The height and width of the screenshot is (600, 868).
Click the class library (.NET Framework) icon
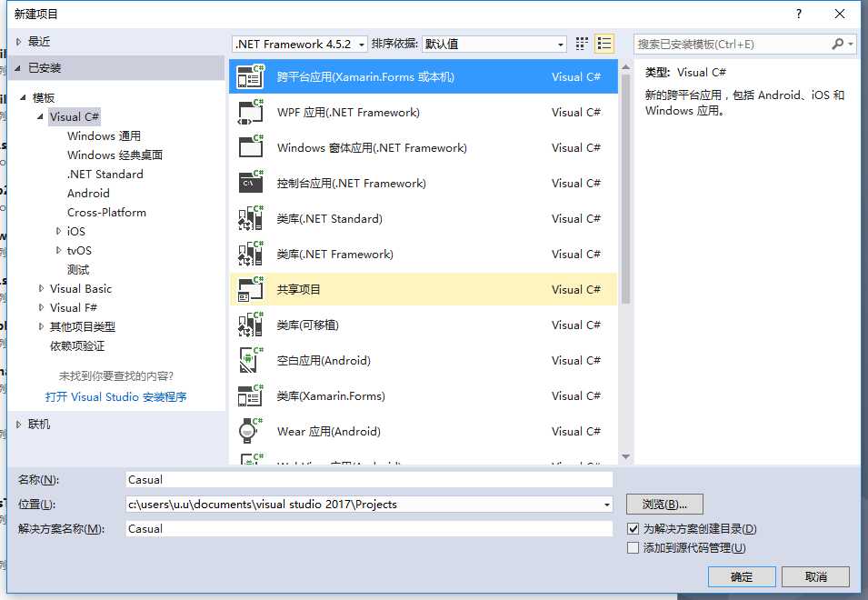pos(250,254)
